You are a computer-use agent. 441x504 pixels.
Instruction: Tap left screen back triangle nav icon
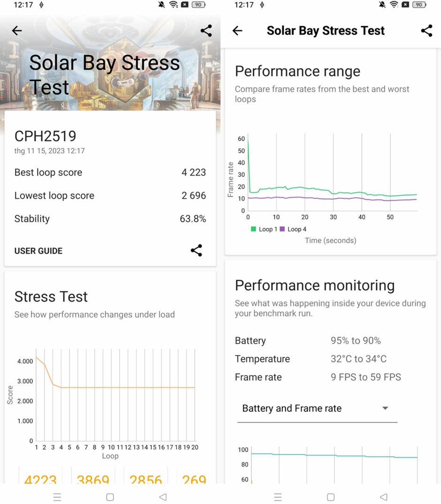click(163, 497)
